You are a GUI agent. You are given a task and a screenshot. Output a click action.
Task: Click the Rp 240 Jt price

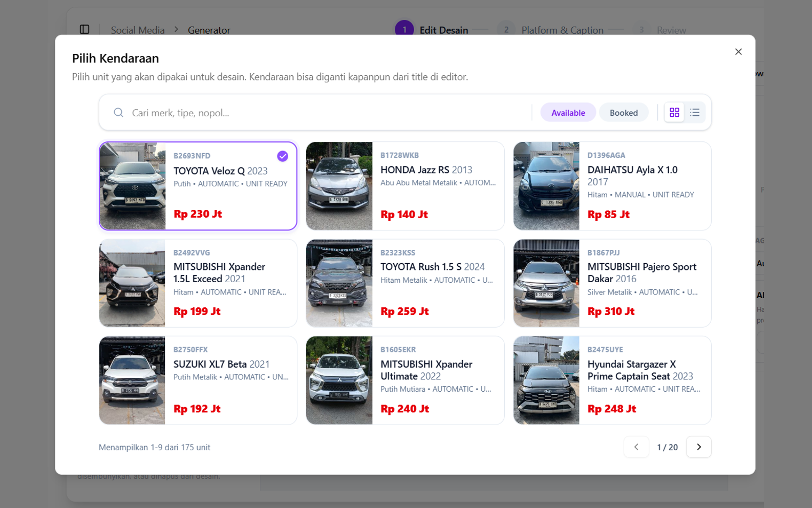tap(404, 409)
